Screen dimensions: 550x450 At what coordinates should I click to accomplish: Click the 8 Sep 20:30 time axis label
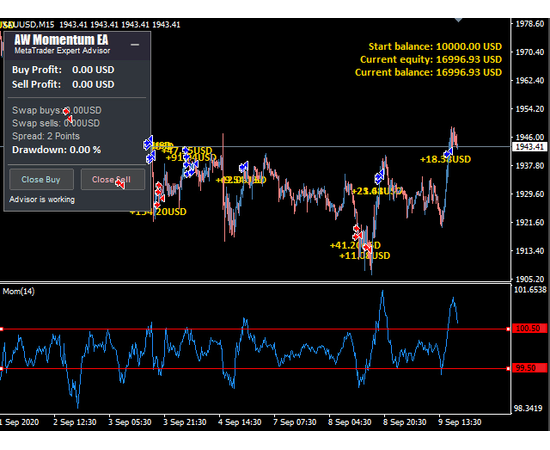(x=404, y=422)
